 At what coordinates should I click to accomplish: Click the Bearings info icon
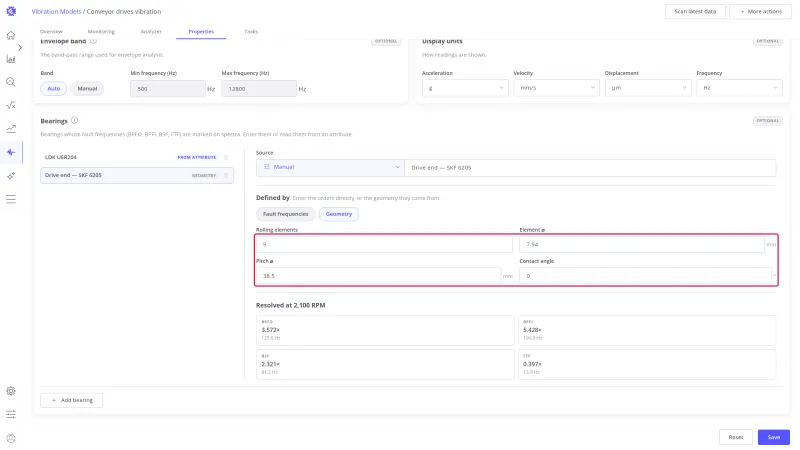coord(74,120)
